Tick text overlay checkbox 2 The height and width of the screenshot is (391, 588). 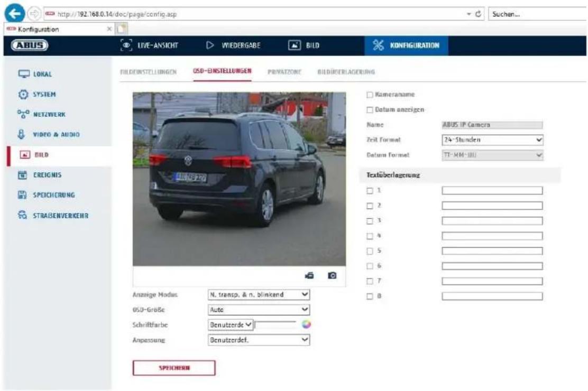tap(370, 206)
